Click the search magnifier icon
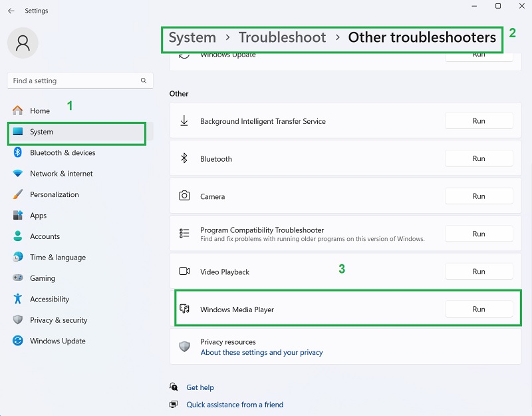The height and width of the screenshot is (416, 532). point(144,81)
